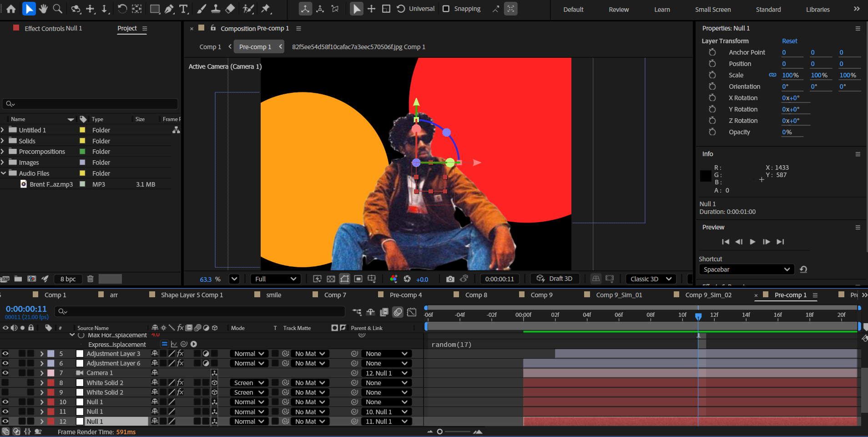Select the Zoom magnifier tool

click(x=57, y=9)
